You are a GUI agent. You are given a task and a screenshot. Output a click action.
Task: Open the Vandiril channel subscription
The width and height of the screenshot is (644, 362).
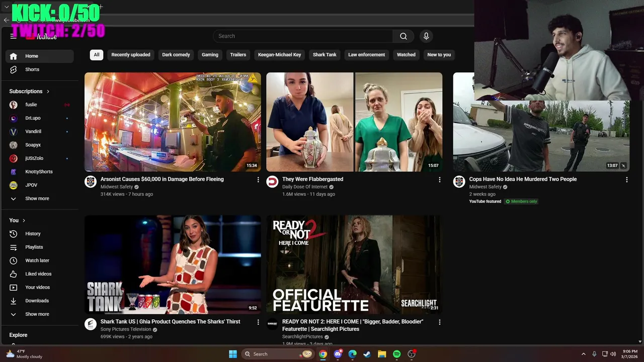(40, 132)
